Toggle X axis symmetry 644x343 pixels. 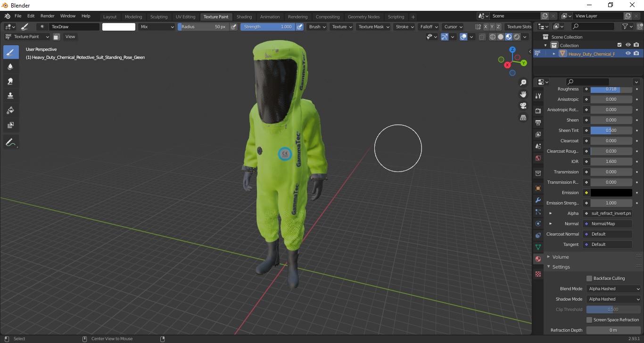(x=486, y=27)
